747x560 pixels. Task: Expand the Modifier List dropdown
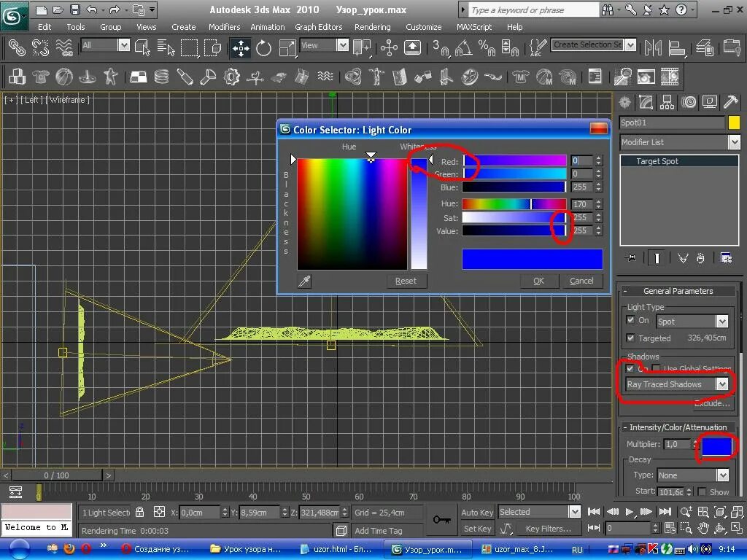(x=734, y=142)
